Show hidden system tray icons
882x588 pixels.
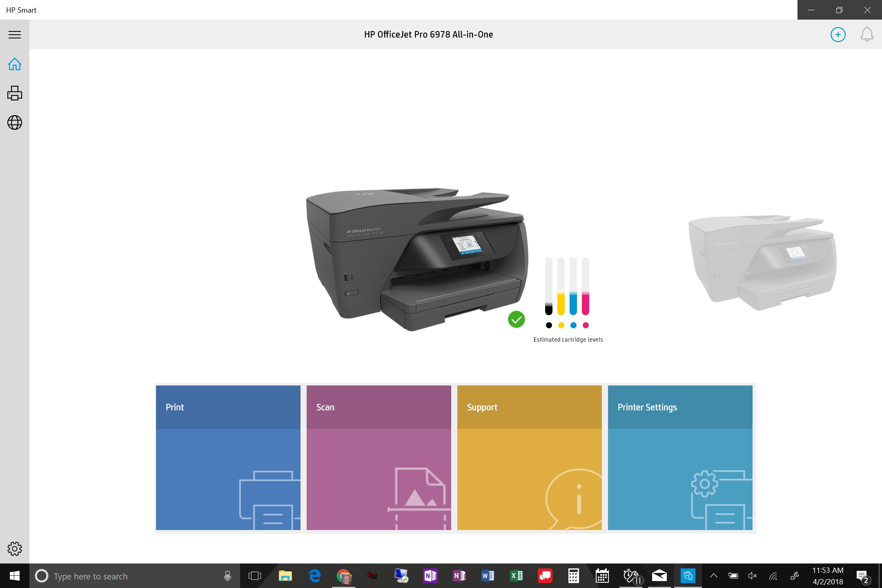click(x=713, y=576)
